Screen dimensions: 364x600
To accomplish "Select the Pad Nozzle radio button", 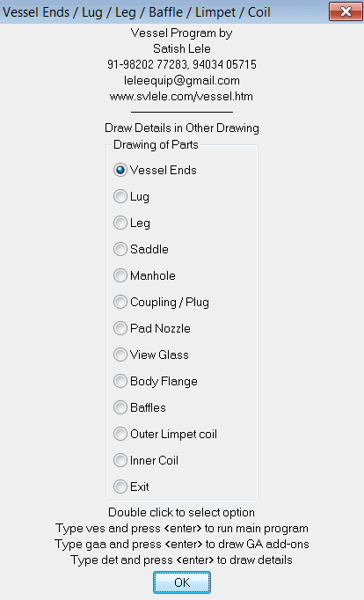I will point(152,328).
